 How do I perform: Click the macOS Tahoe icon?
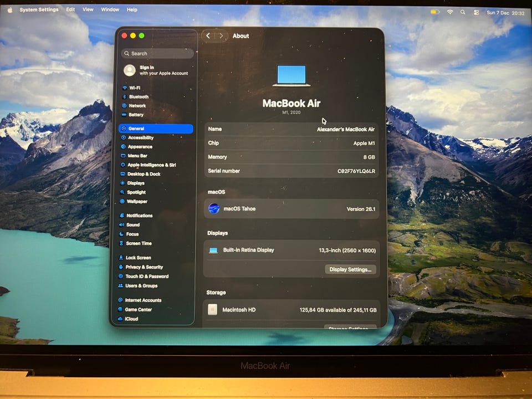tap(214, 208)
